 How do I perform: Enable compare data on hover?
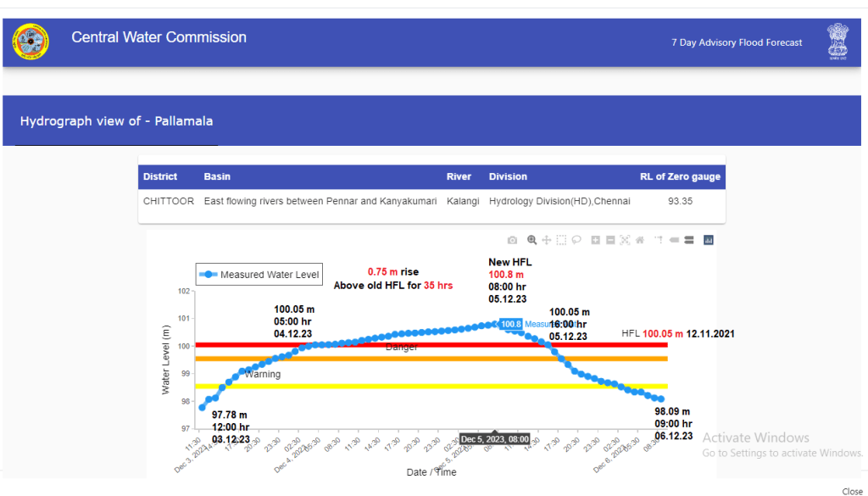(688, 240)
